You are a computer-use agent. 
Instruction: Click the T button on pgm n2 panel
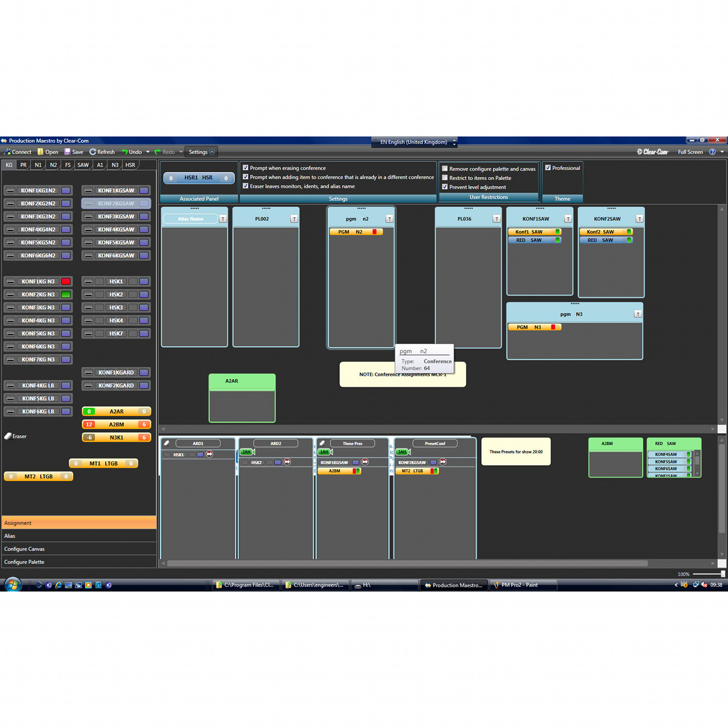pos(389,219)
